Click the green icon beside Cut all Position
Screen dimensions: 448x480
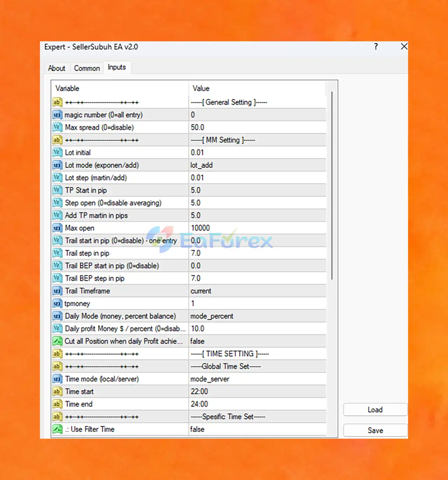pos(57,341)
